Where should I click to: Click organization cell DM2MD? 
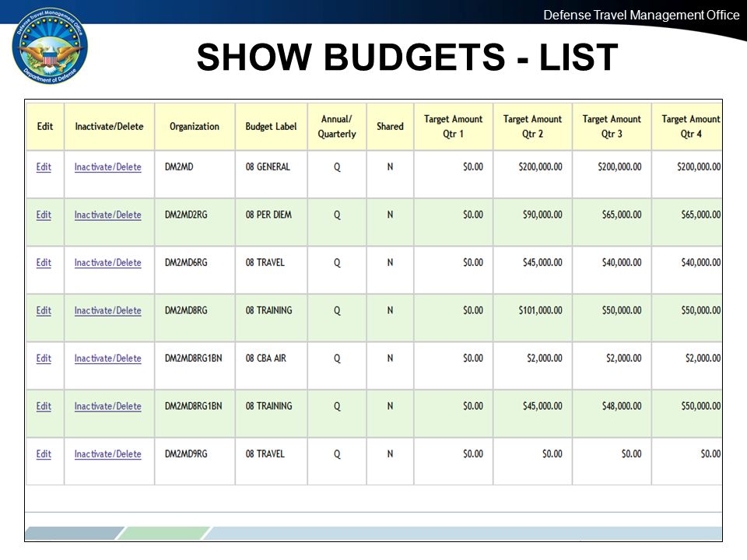(179, 167)
